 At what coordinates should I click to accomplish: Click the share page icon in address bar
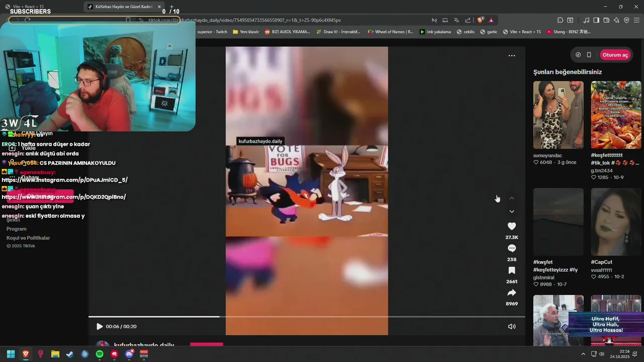[x=468, y=20]
